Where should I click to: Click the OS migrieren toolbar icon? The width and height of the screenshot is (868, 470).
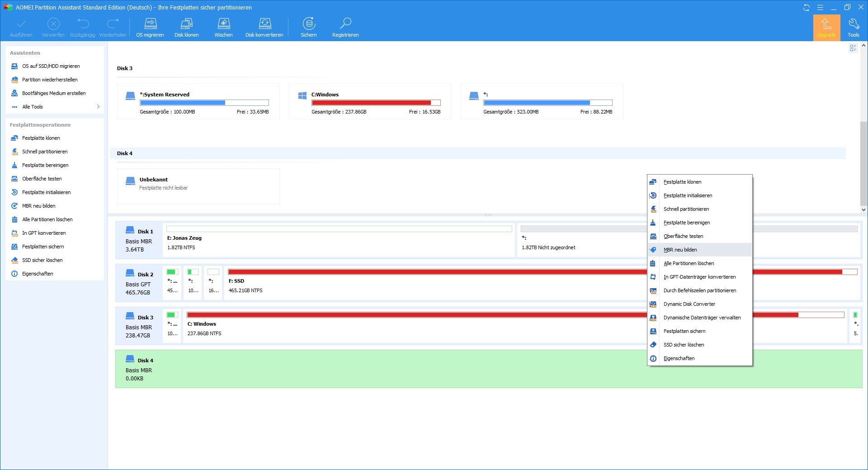click(x=150, y=27)
